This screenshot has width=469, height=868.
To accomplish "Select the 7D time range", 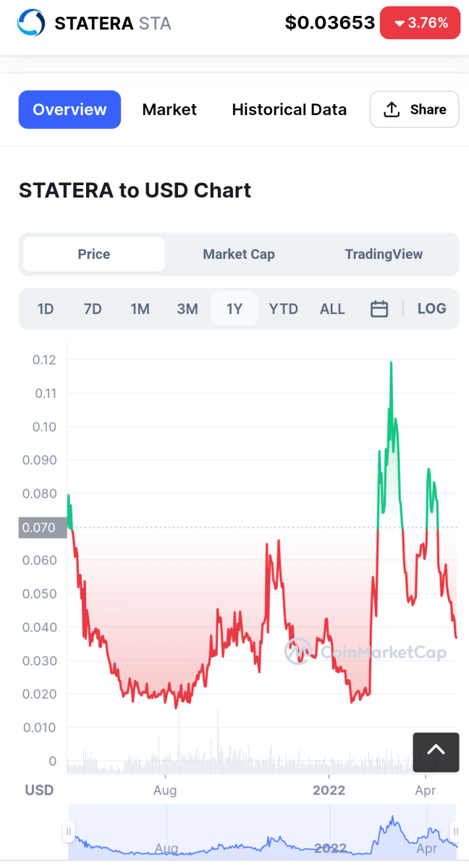I will tap(93, 309).
